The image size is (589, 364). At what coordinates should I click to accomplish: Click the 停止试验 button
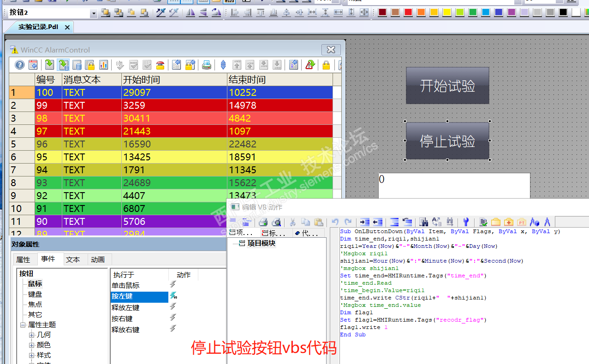point(447,141)
